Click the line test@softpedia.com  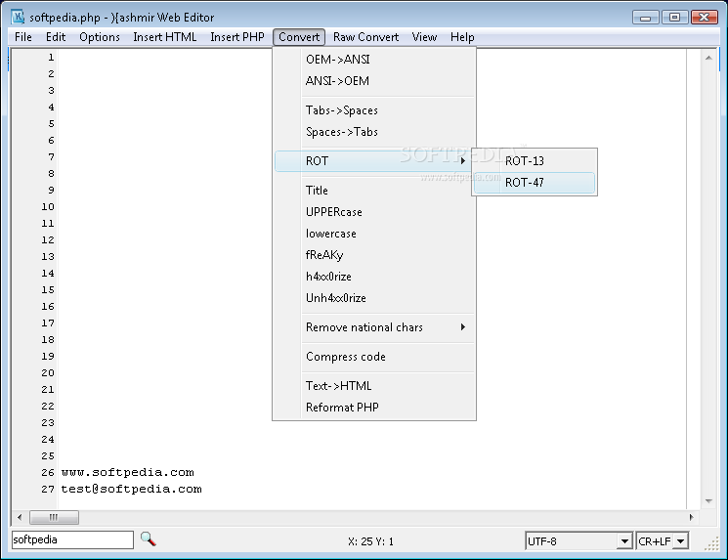coord(131,489)
